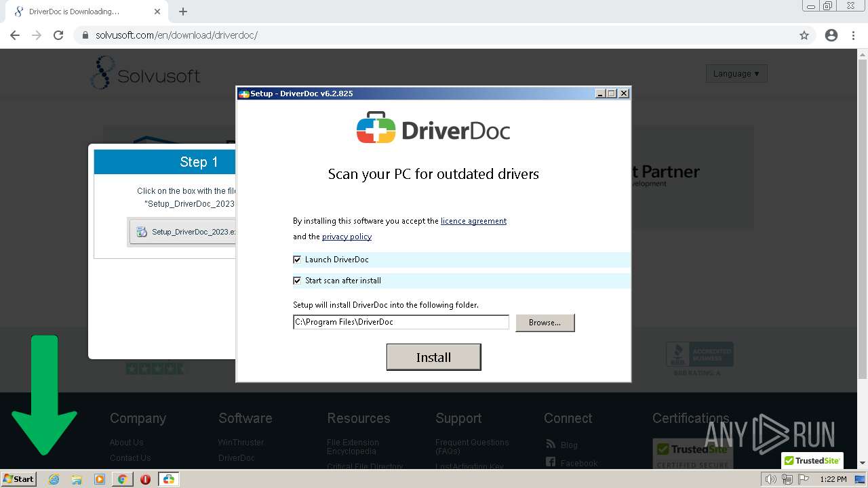This screenshot has height=488, width=868.
Task: Open the Windows Start menu
Action: coord(18,479)
